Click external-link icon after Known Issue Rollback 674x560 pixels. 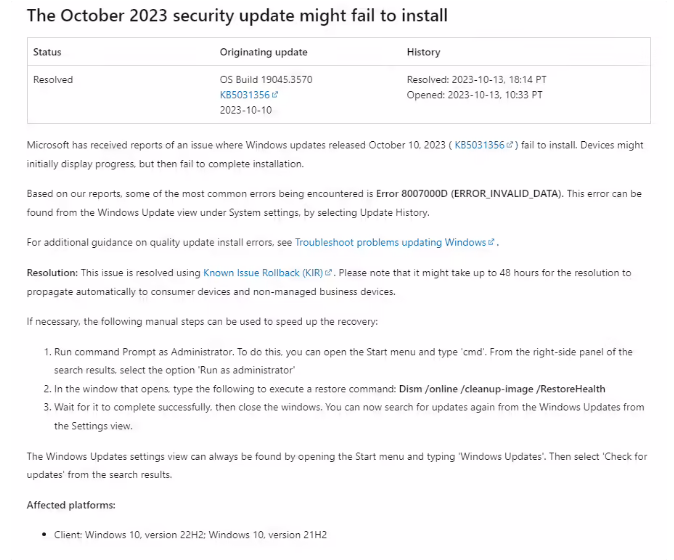coord(328,272)
